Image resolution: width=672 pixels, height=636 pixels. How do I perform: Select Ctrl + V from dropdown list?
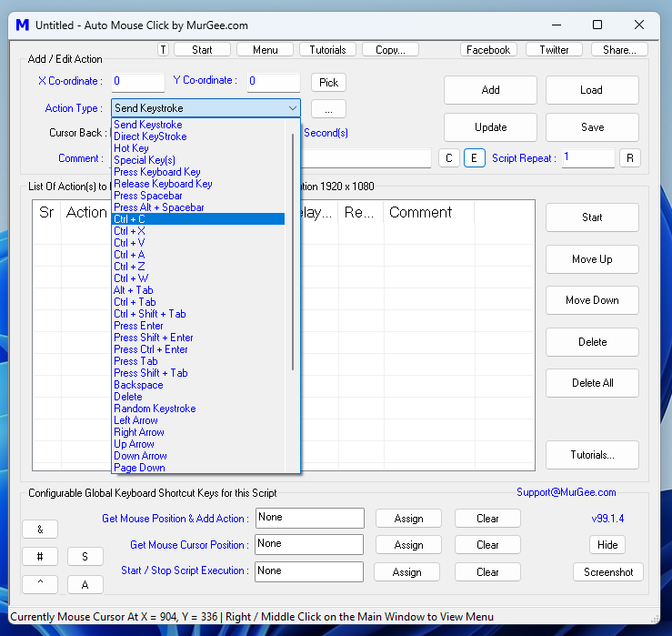pos(129,243)
